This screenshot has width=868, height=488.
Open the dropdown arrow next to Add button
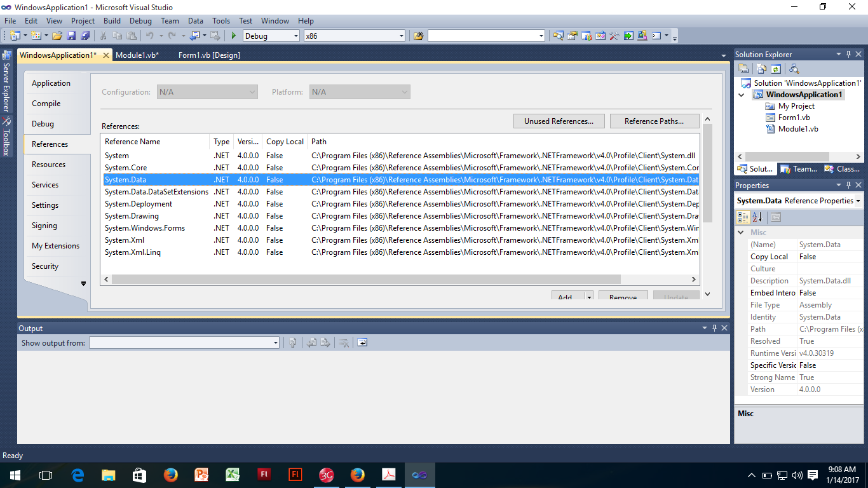click(589, 297)
